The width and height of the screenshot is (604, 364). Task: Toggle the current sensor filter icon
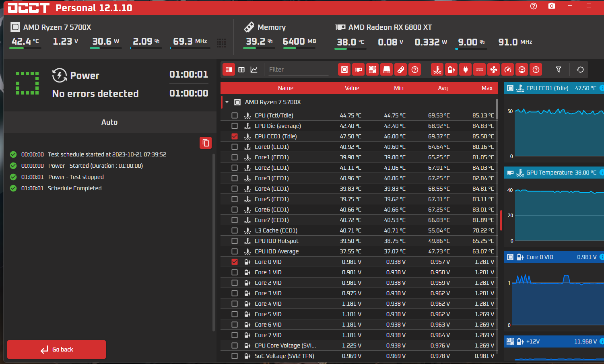pyautogui.click(x=480, y=70)
